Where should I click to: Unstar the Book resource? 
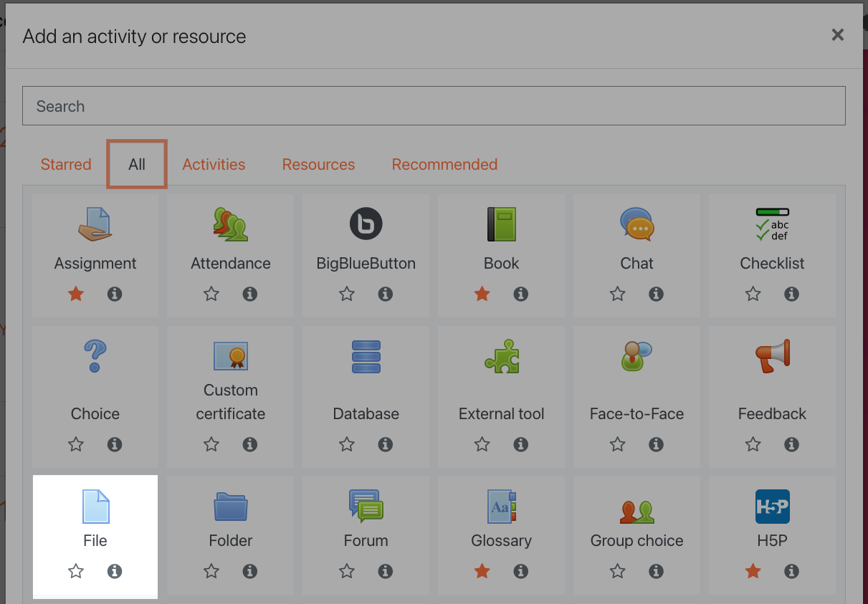[482, 294]
